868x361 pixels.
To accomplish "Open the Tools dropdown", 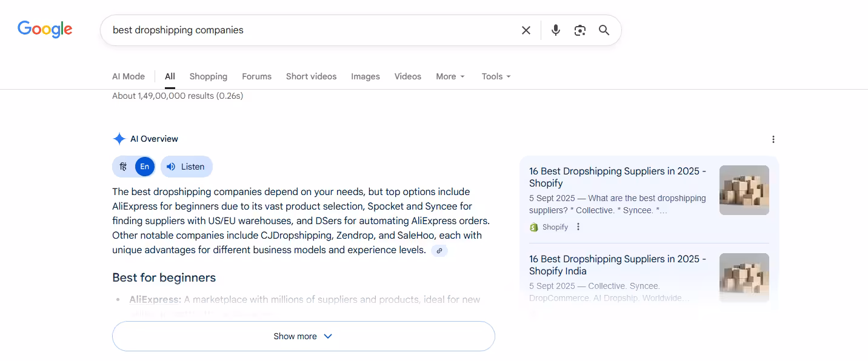I will click(496, 76).
